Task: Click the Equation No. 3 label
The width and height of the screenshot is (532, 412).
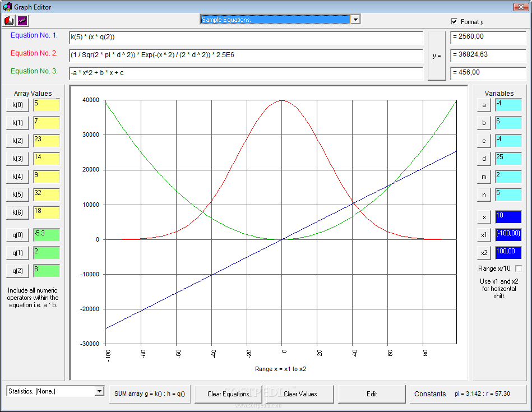Action: (x=34, y=71)
